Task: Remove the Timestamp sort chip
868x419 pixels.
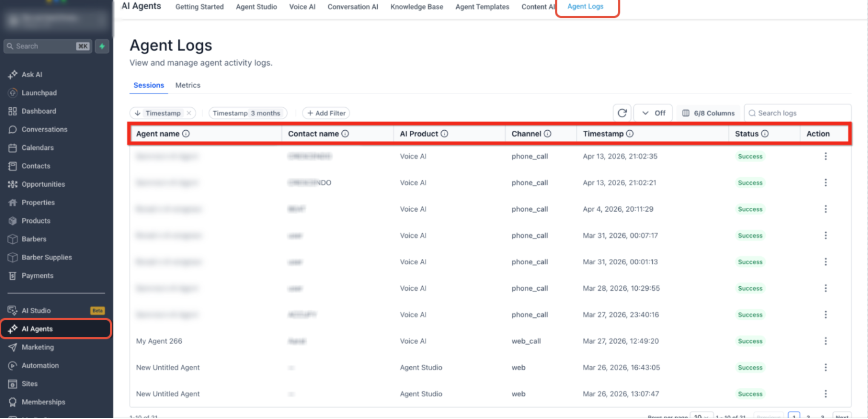Action: pos(189,113)
